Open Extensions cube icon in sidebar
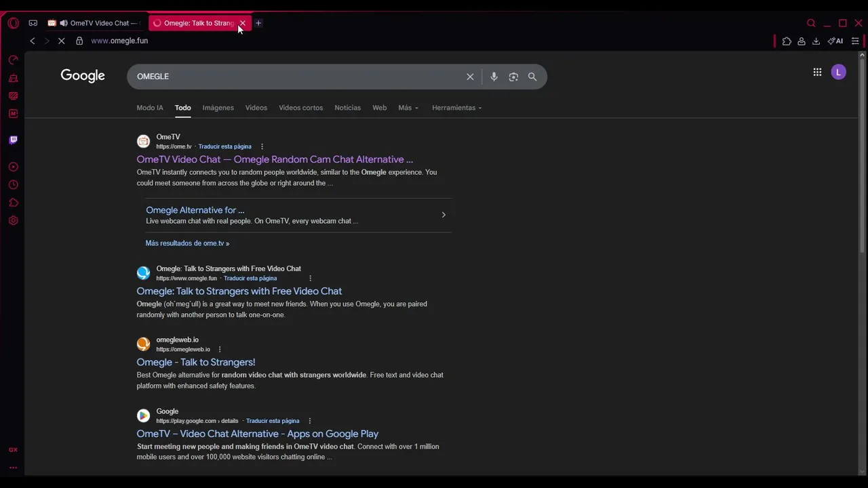868x488 pixels. [x=13, y=203]
